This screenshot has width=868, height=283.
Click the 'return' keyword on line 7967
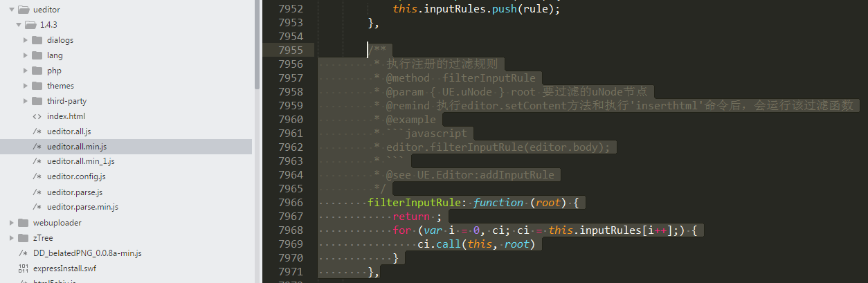pyautogui.click(x=411, y=216)
